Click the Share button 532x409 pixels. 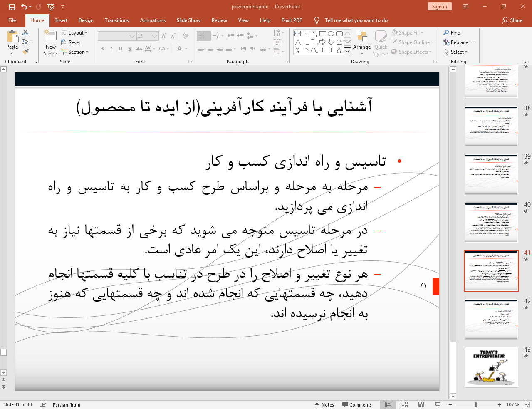click(x=512, y=20)
